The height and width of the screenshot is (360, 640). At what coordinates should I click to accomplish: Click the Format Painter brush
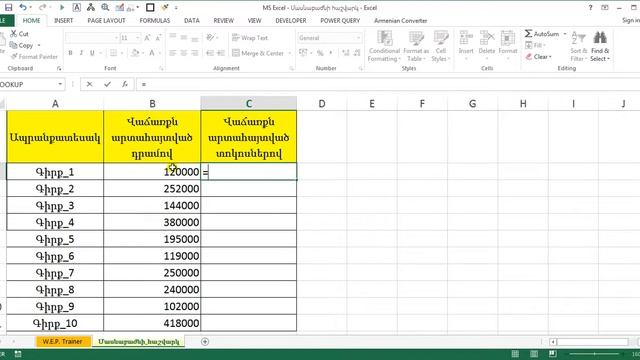(35, 56)
